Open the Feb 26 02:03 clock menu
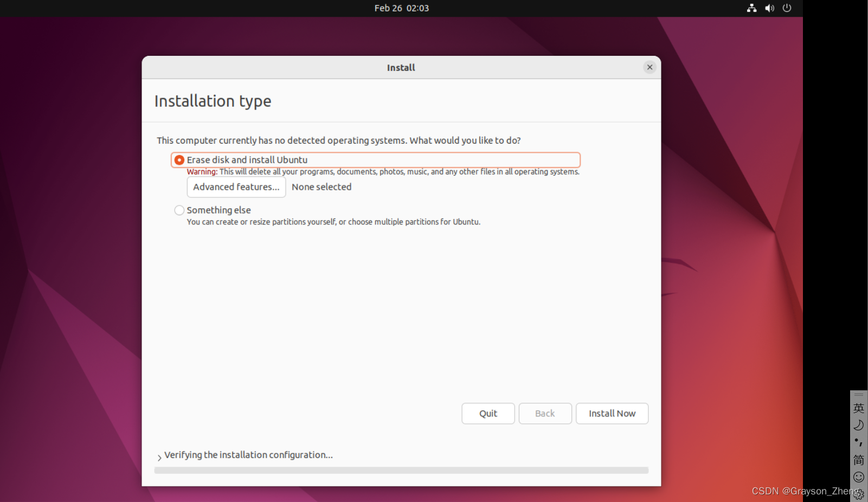868x502 pixels. (402, 8)
